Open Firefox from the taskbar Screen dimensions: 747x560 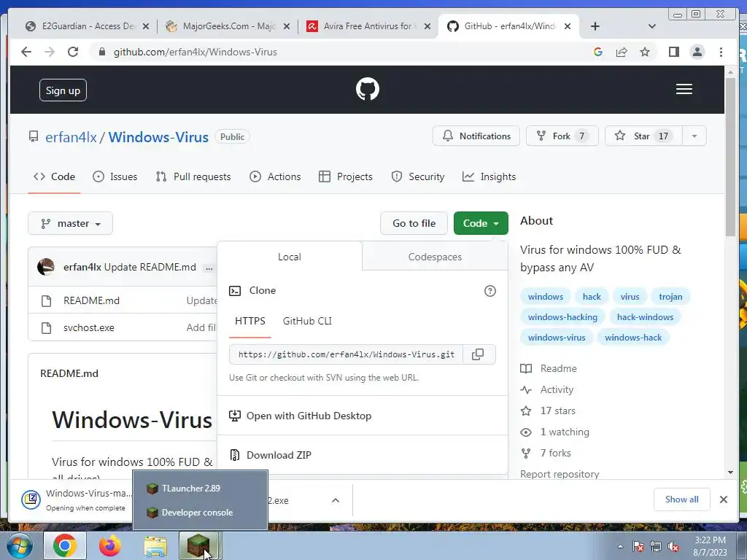tap(110, 545)
